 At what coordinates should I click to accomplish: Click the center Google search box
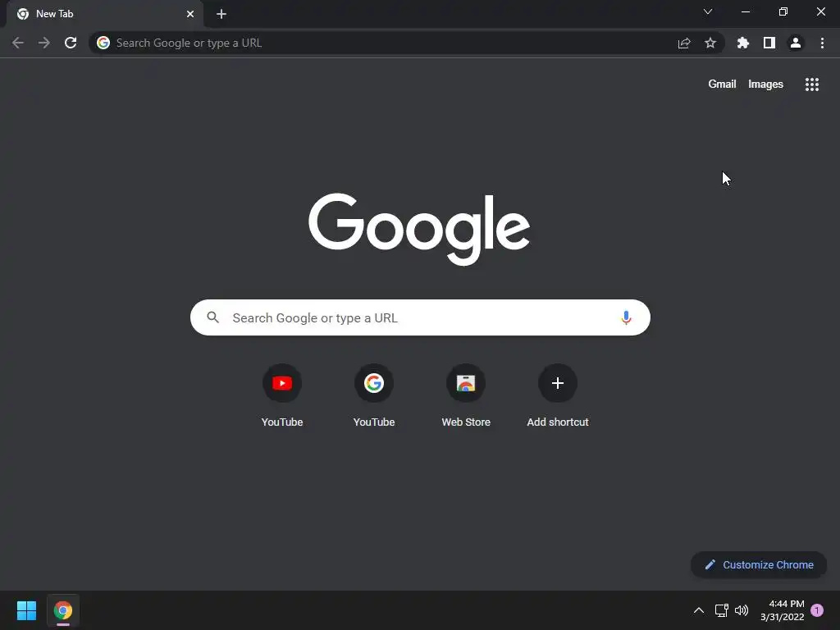point(420,317)
